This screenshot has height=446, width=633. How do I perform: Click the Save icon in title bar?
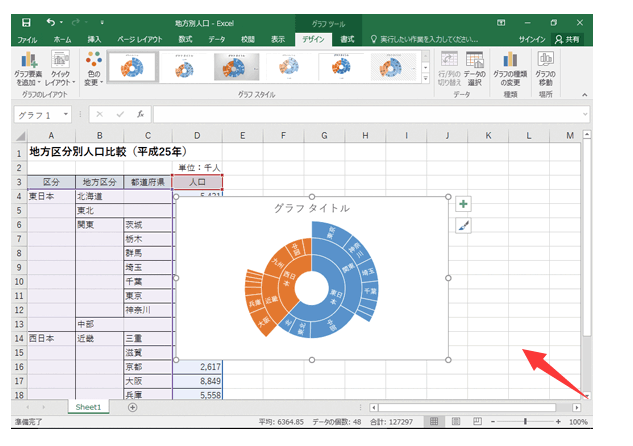[26, 23]
